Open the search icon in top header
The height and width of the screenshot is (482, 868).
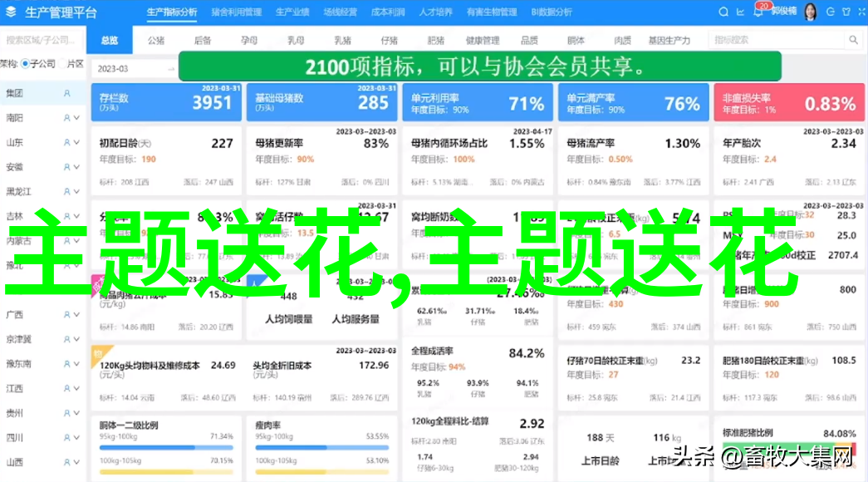point(723,12)
